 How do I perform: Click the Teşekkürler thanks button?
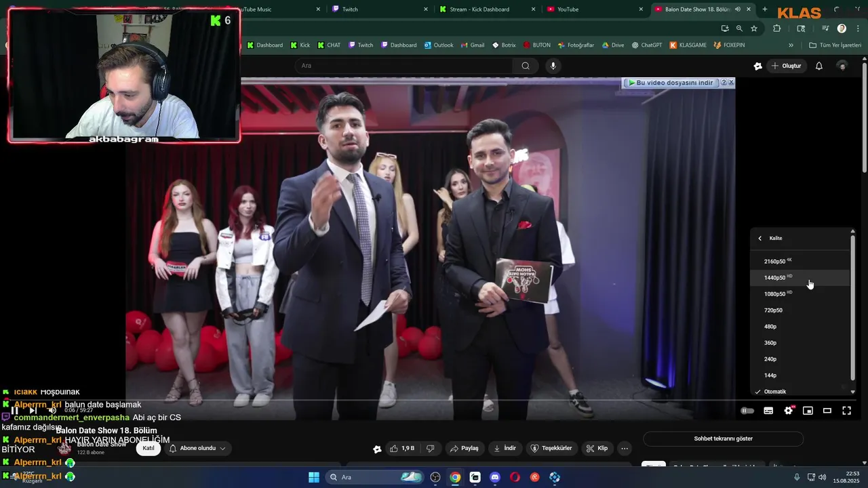551,448
